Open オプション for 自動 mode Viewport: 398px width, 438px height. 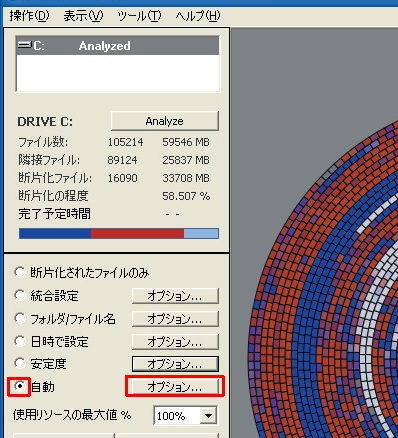[x=175, y=387]
